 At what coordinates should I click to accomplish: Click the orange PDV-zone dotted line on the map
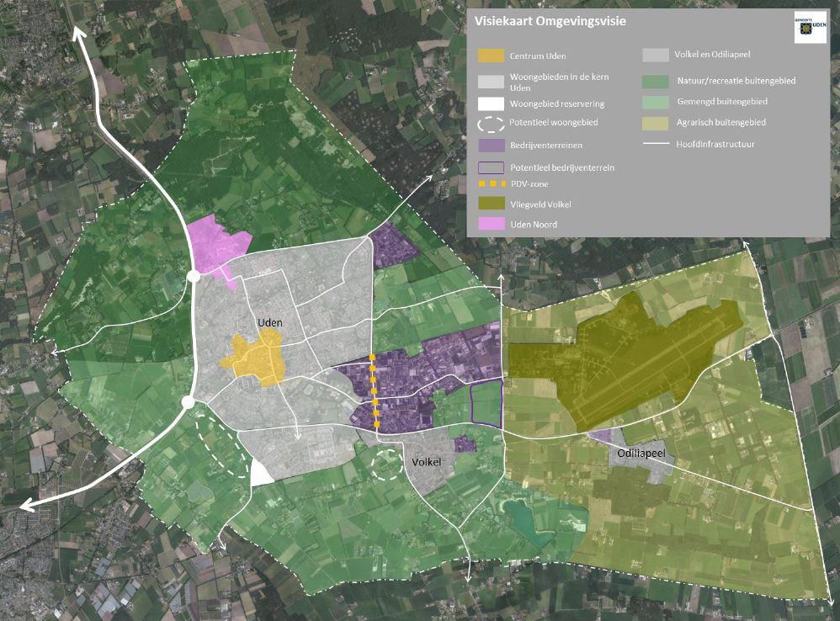pos(375,390)
